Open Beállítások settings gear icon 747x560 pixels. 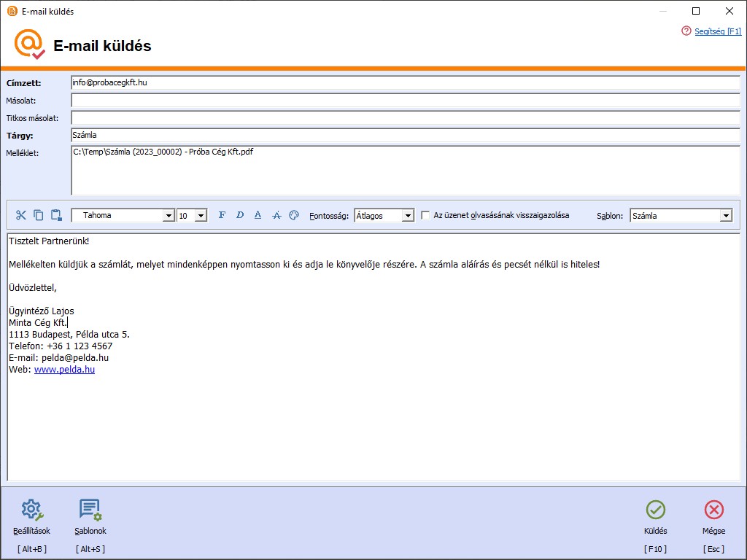click(31, 510)
